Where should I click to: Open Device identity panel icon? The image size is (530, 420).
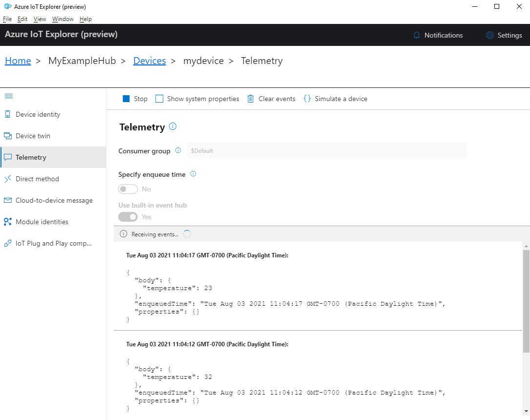pos(8,114)
